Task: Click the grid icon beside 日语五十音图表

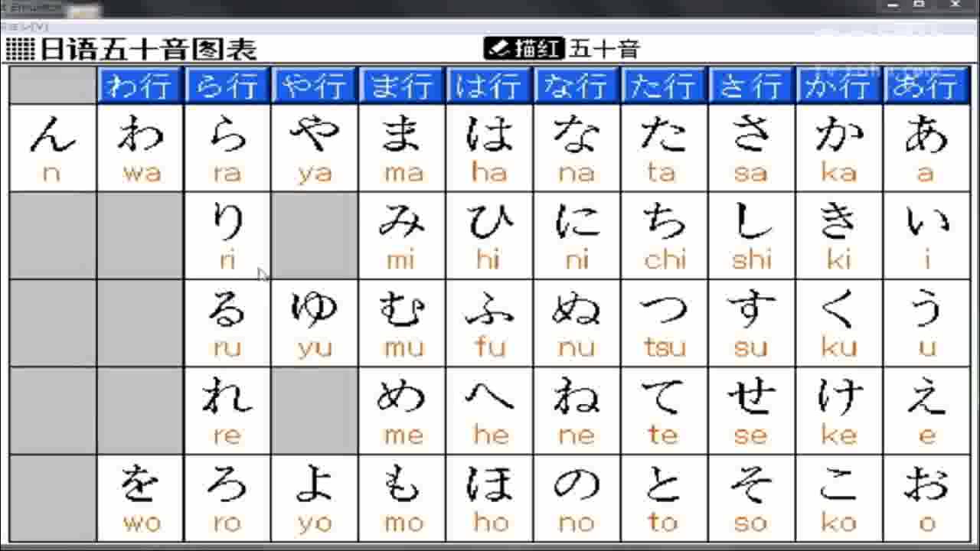Action: click(20, 49)
